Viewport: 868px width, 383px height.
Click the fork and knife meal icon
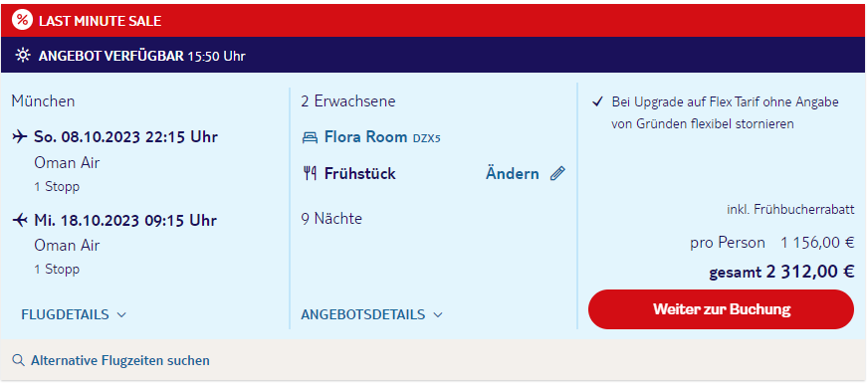point(310,174)
